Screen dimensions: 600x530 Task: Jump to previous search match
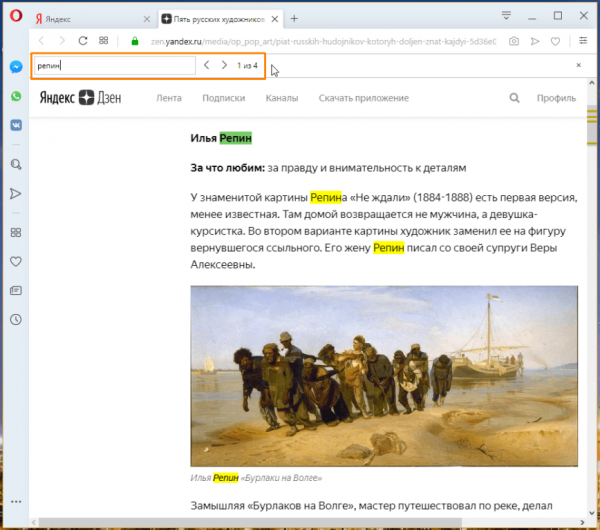pyautogui.click(x=207, y=65)
